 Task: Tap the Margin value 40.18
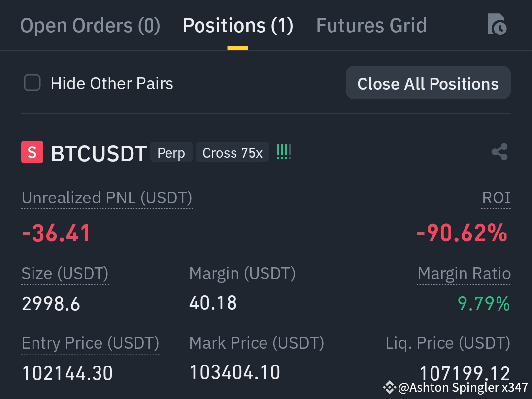tap(213, 302)
